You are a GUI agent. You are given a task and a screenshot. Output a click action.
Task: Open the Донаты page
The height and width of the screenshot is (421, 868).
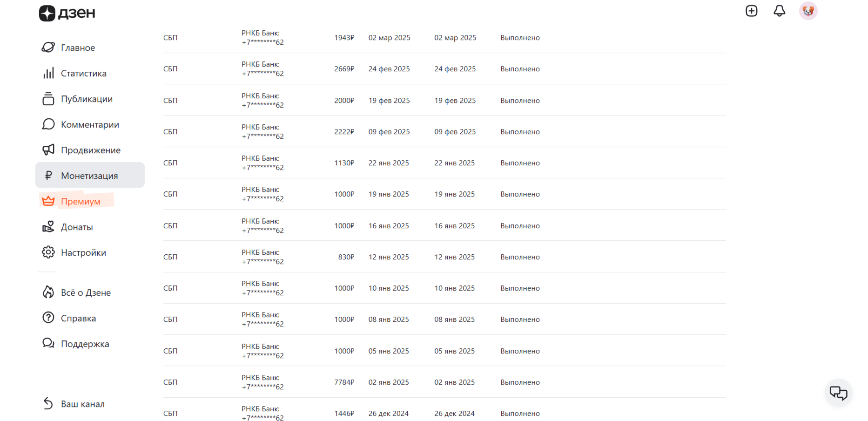click(x=77, y=227)
